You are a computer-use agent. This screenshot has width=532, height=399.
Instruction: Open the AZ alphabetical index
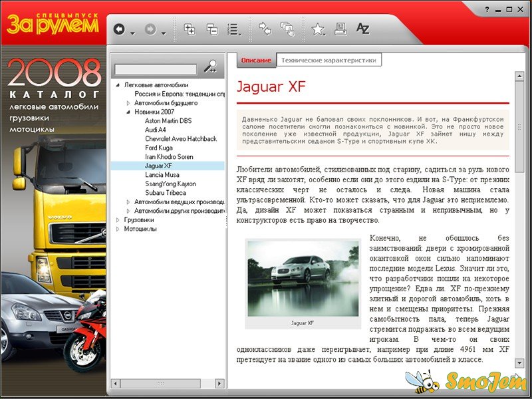[x=362, y=29]
